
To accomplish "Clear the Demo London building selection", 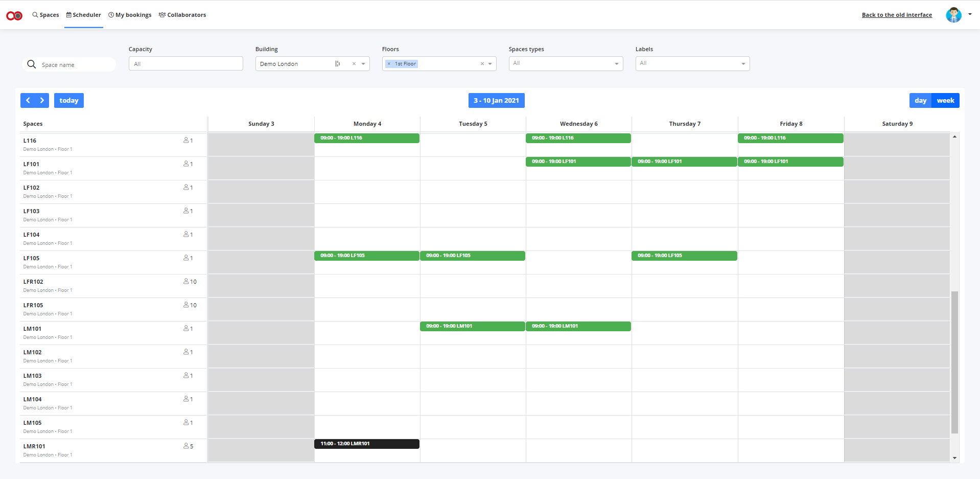I will tap(354, 64).
